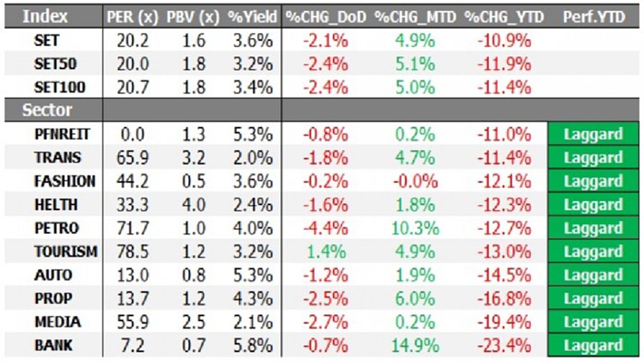Click the Laggard badge in BANK row
The height and width of the screenshot is (363, 644).
tap(594, 346)
